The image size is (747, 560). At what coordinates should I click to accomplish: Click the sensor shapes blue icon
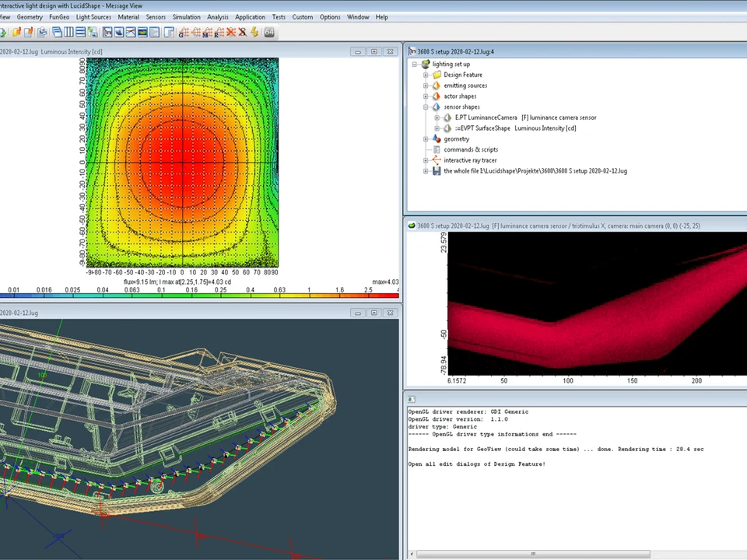437,107
